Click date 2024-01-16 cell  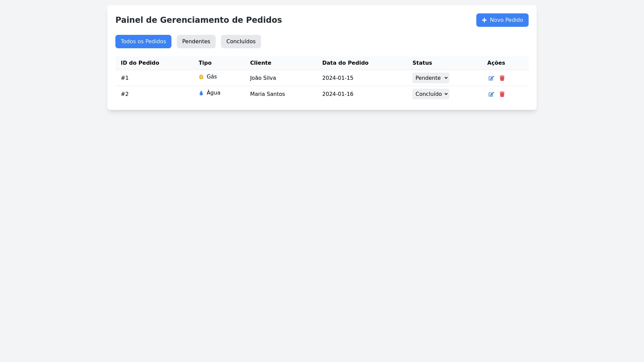click(337, 94)
